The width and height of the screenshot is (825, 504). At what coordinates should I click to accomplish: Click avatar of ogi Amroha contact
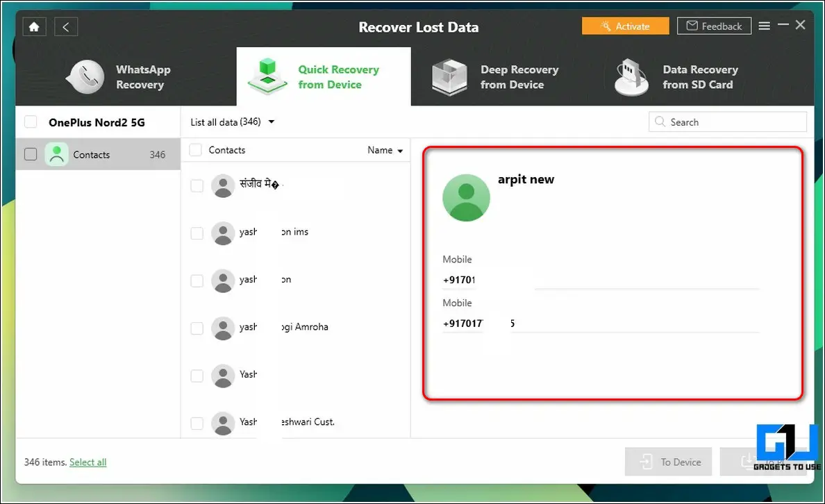pos(222,328)
